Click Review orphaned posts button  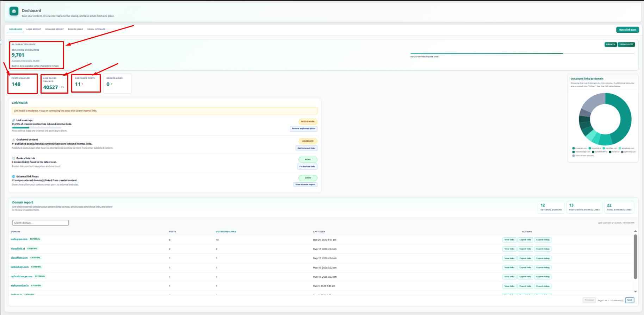304,129
